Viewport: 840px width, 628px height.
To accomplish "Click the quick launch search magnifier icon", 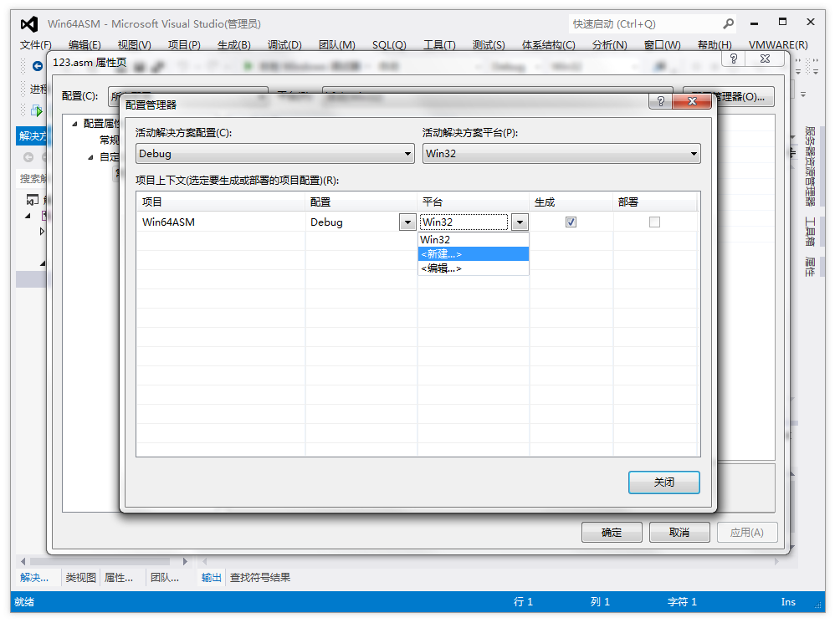I will point(728,24).
